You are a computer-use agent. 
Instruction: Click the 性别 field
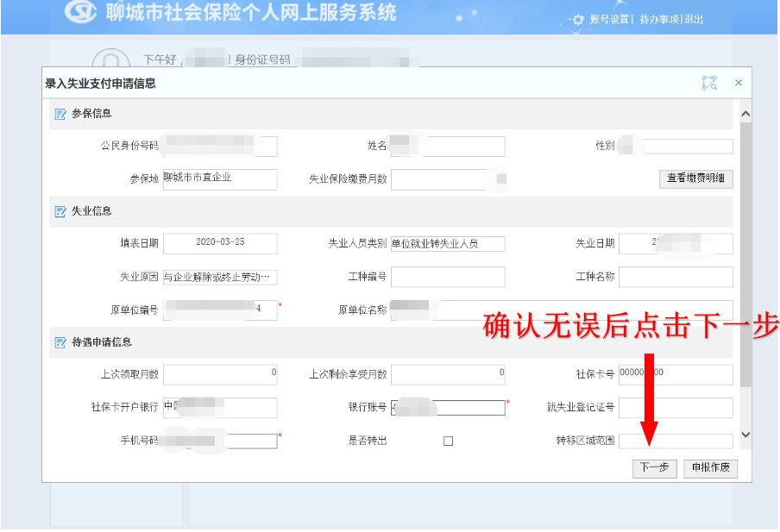tap(676, 147)
